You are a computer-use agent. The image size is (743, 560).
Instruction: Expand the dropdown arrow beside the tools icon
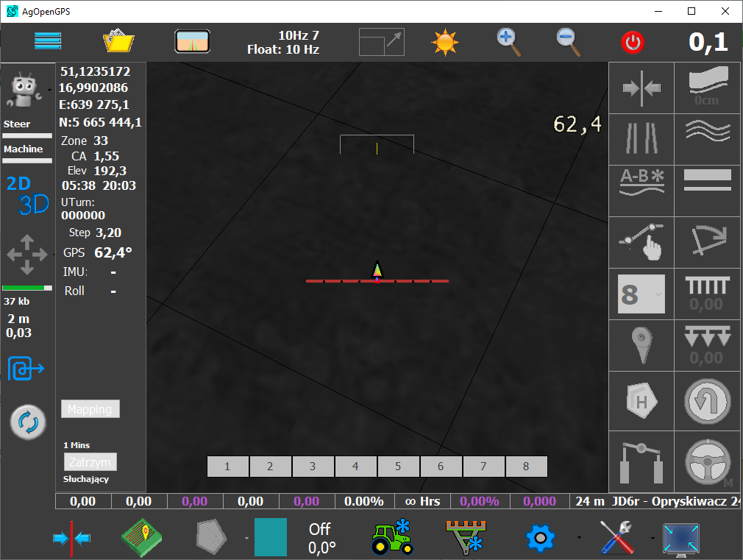651,538
